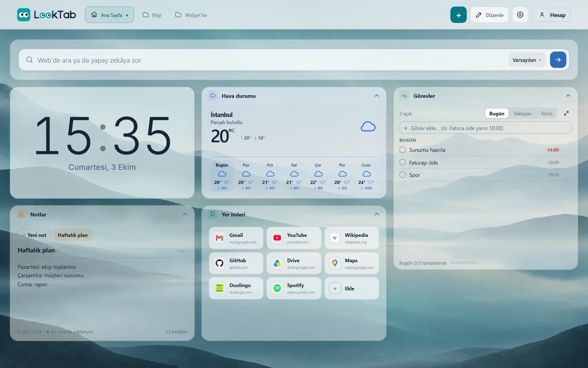The width and height of the screenshot is (588, 368).
Task: Show Tümü tasks filter
Action: 546,113
